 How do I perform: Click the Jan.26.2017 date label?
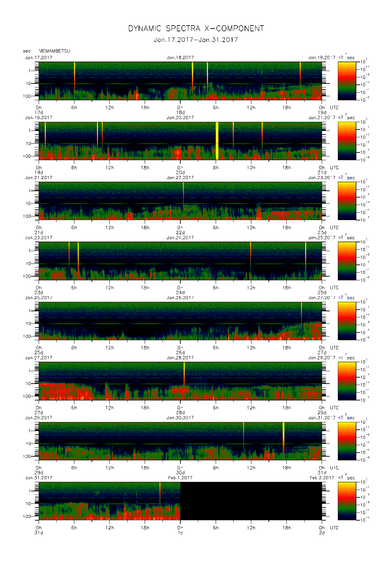coord(180,297)
